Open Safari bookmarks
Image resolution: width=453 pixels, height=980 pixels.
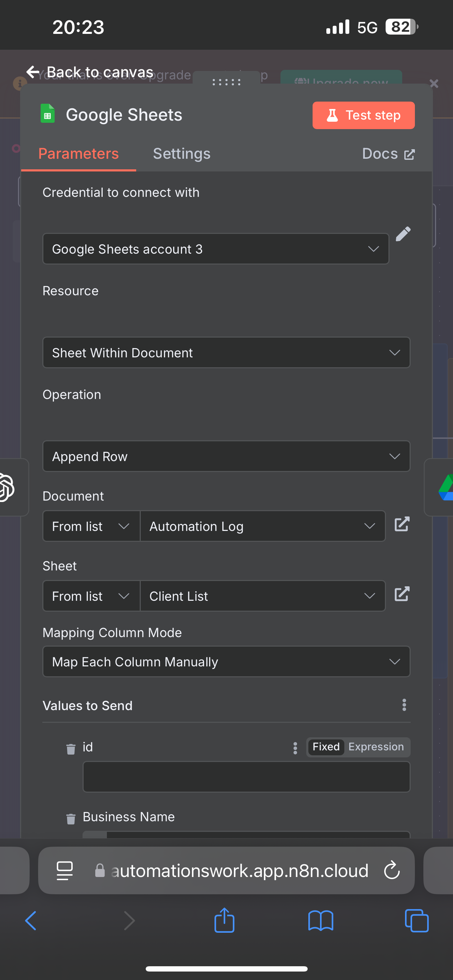point(321,921)
